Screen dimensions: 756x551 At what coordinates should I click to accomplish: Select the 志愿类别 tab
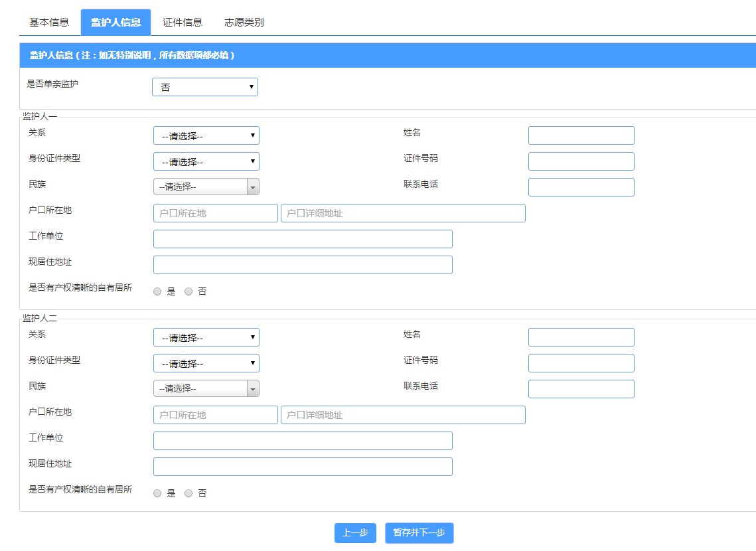[244, 22]
